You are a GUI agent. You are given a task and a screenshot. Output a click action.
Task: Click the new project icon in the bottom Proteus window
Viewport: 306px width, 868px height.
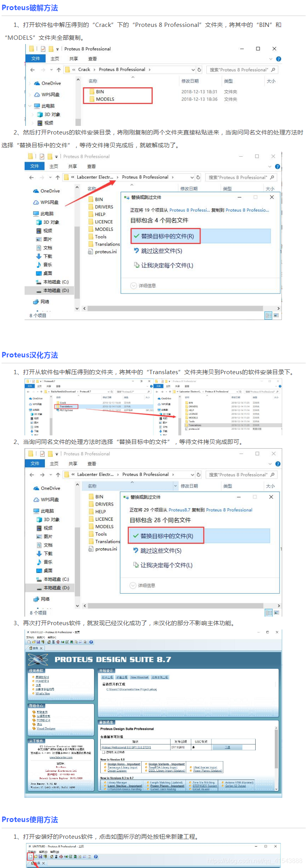coord(30,857)
